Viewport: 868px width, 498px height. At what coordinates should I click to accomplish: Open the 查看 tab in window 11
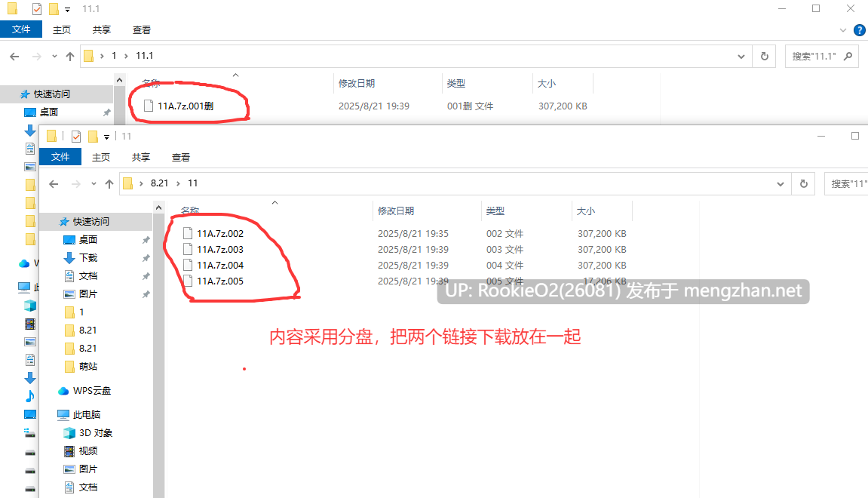pos(180,157)
